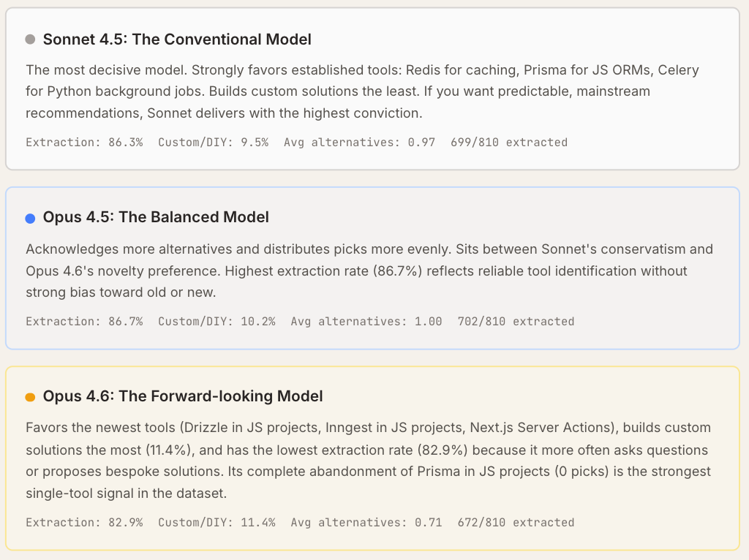
Task: Select the 'Custom/DIY: 9.5%' stat
Action: [x=212, y=143]
